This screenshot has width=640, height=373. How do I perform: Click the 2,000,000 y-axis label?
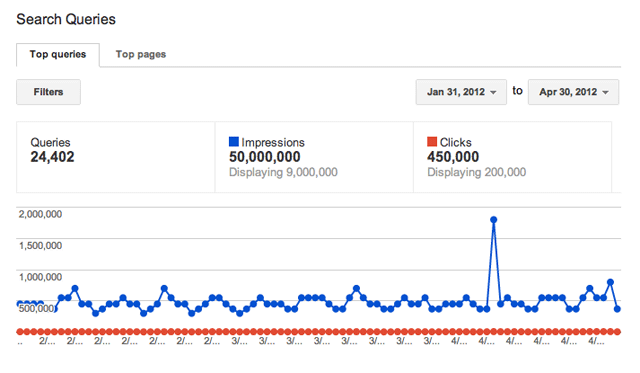point(40,214)
